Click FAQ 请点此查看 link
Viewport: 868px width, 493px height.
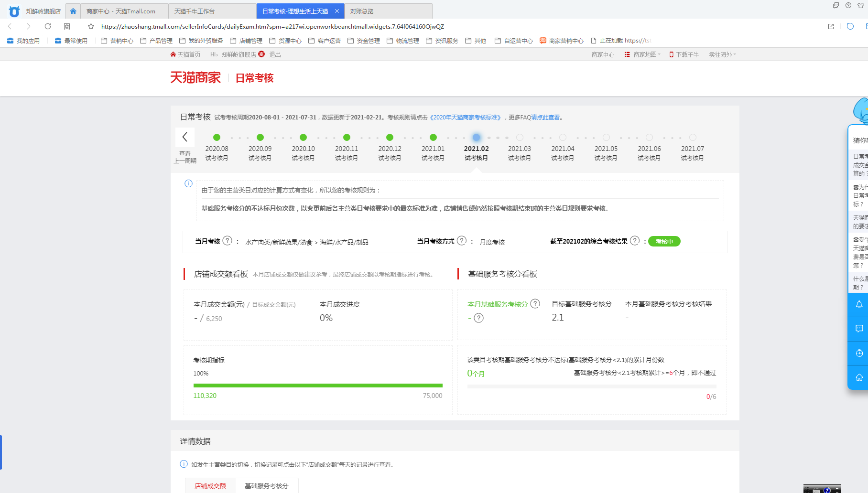pyautogui.click(x=545, y=117)
